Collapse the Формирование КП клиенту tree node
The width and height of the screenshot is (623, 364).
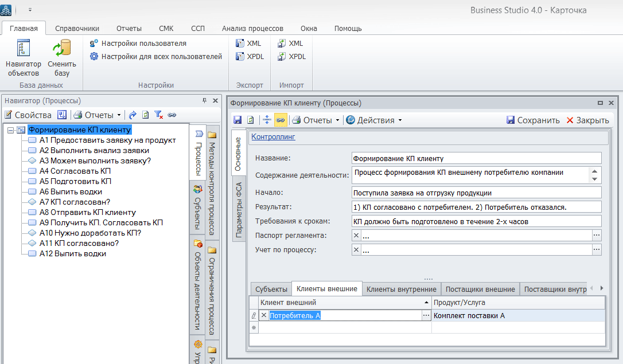point(10,130)
